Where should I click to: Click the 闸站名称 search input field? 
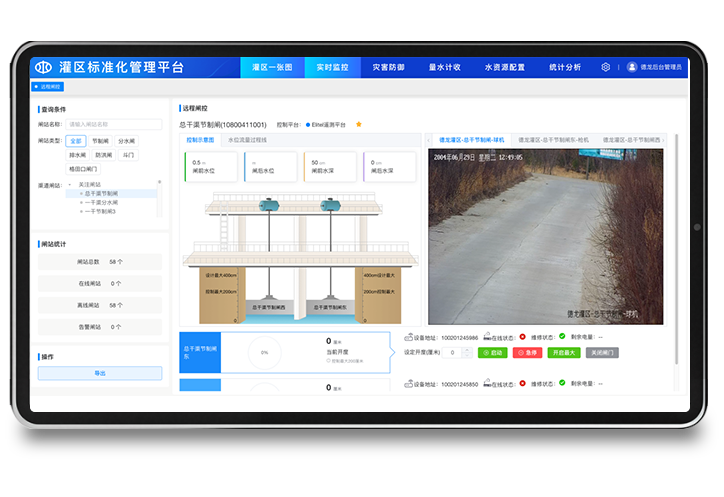(114, 125)
